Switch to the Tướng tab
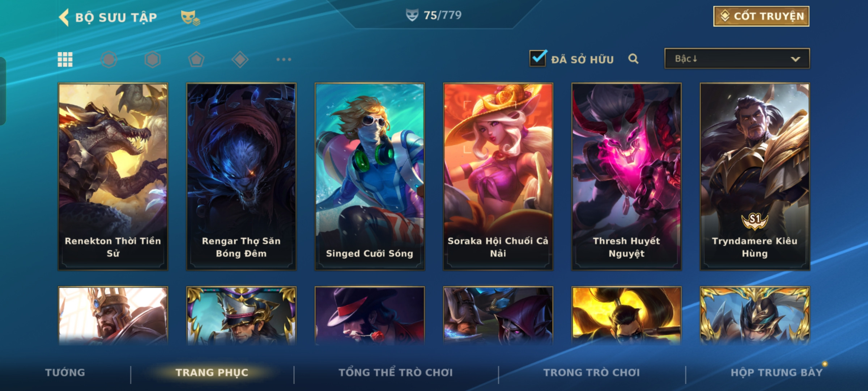Screen dimensions: 868x391 [65, 373]
